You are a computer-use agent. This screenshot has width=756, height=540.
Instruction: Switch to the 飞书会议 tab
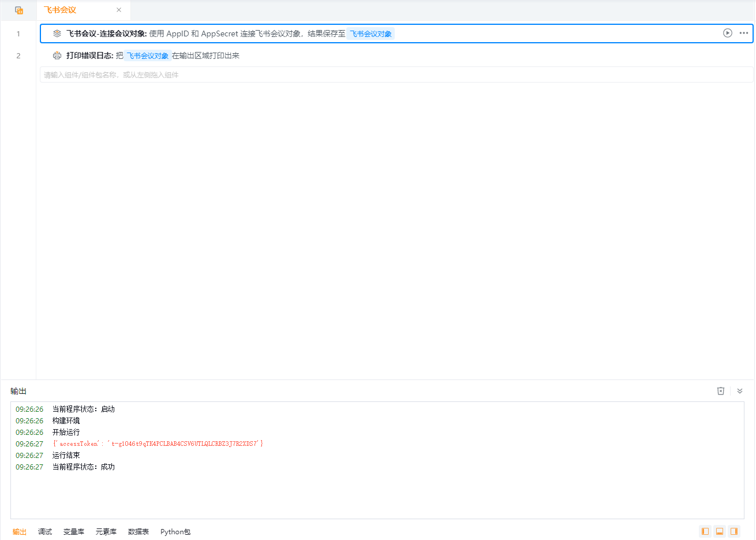(x=60, y=10)
